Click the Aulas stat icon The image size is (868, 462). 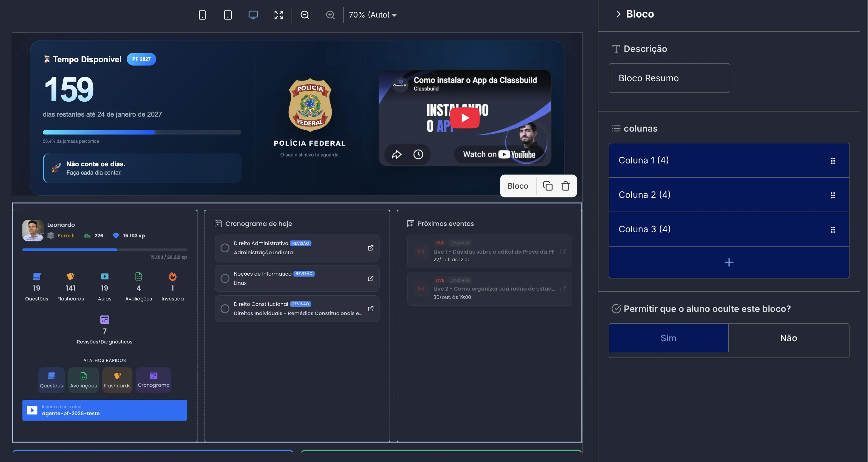(105, 277)
